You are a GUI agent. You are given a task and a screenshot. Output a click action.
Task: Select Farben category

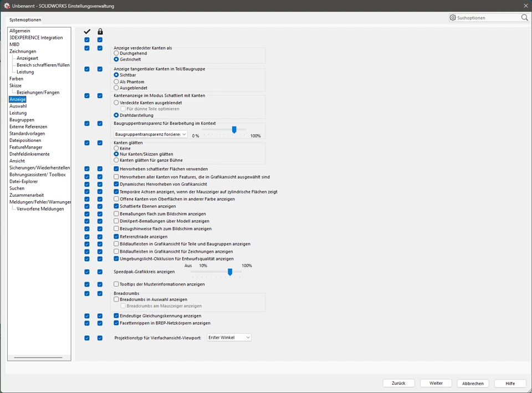tap(16, 79)
